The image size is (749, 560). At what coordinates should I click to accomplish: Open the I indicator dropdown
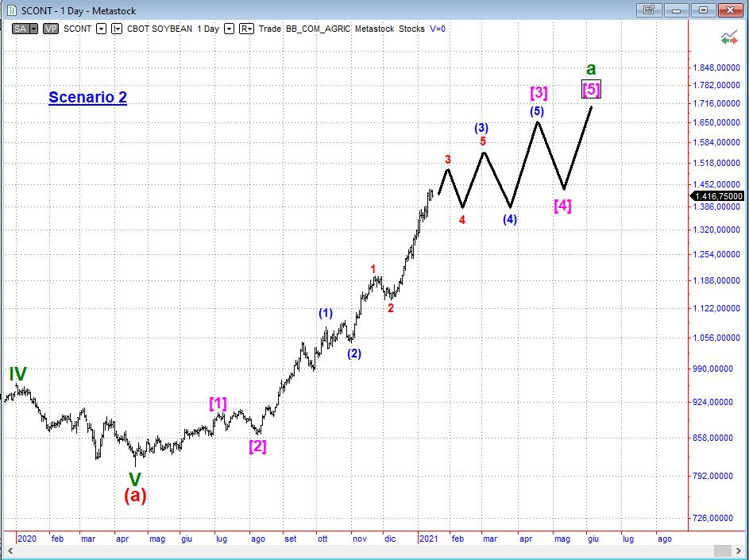coord(117,29)
